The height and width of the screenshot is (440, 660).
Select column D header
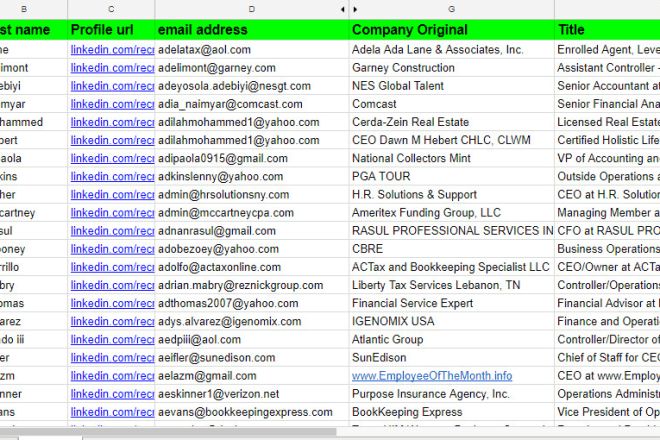point(252,9)
